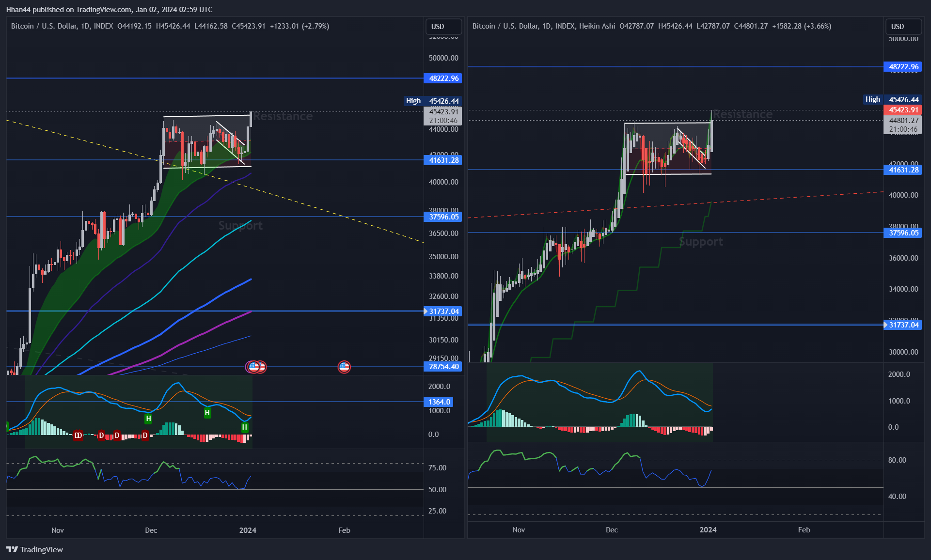Click the 45426.44 high price tag on the Heikin Ashi chart

[903, 100]
